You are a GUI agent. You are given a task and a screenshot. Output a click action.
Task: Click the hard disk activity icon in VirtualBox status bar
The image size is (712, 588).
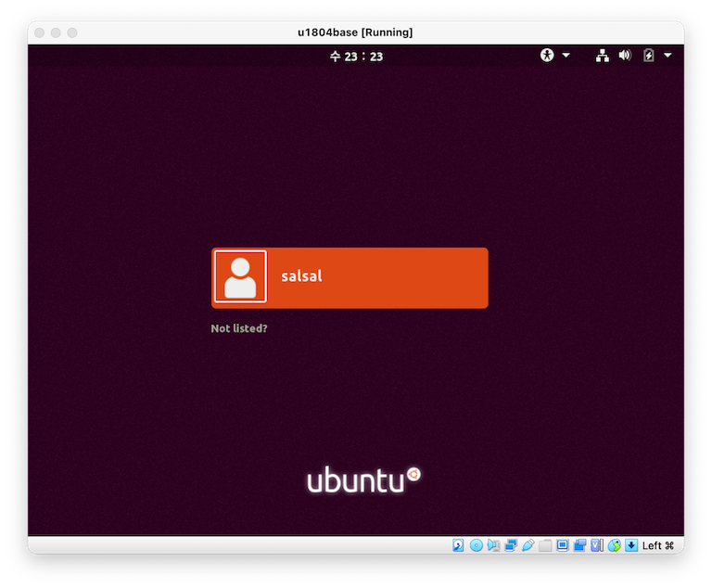(x=458, y=545)
